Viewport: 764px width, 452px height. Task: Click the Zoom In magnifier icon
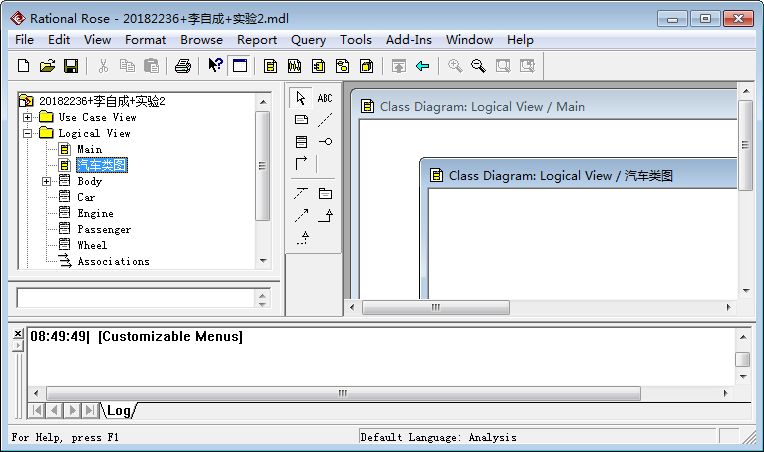tap(455, 66)
